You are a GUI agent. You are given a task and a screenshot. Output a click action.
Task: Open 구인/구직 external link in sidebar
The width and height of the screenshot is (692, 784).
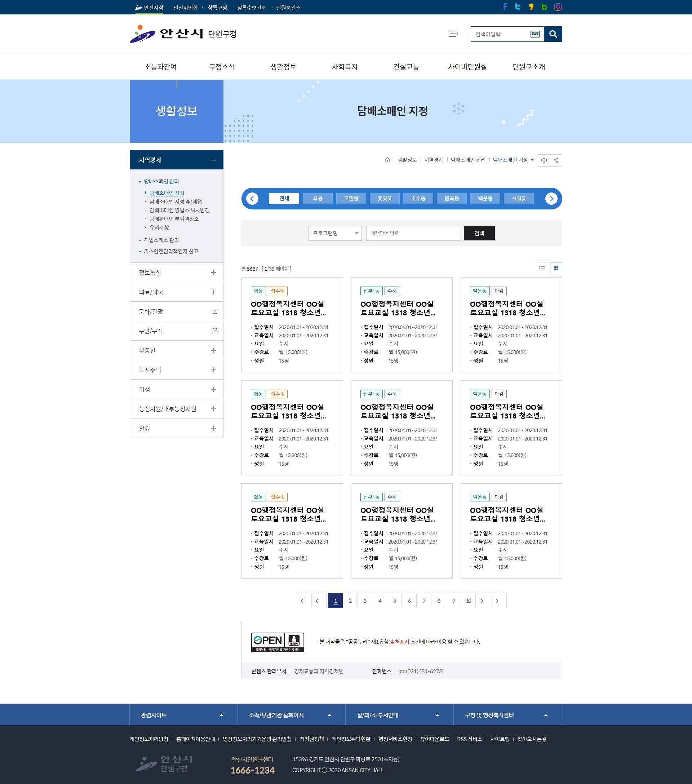[x=177, y=331]
